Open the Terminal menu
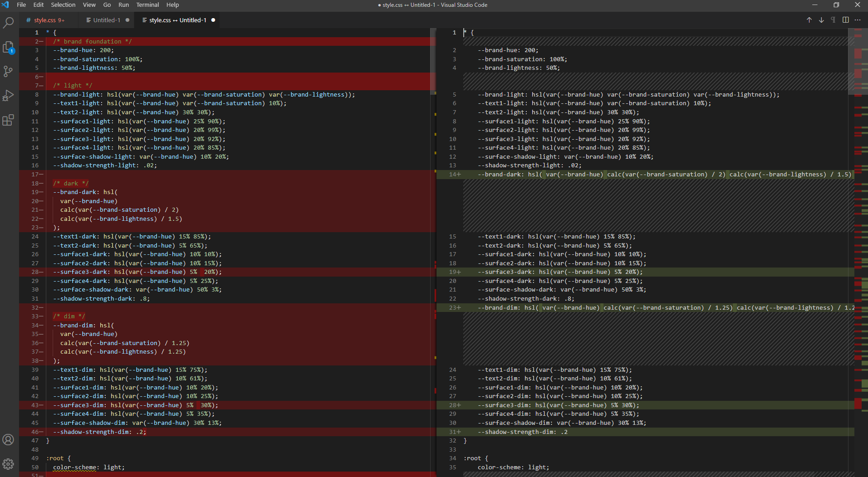The width and height of the screenshot is (868, 477). coord(147,5)
